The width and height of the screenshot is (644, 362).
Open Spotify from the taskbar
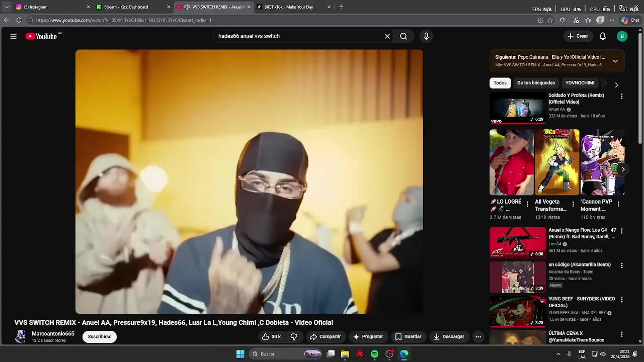coord(374,354)
